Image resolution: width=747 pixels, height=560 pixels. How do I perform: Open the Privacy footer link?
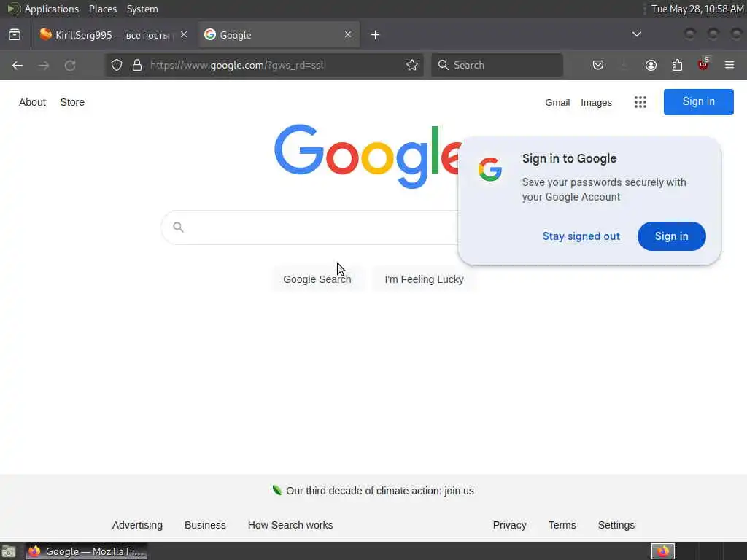(x=509, y=525)
